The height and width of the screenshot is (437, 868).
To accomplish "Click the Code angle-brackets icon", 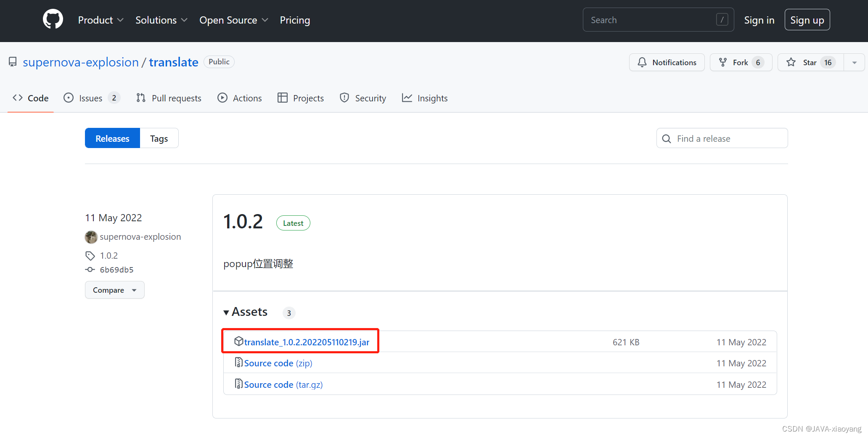I will tap(18, 98).
